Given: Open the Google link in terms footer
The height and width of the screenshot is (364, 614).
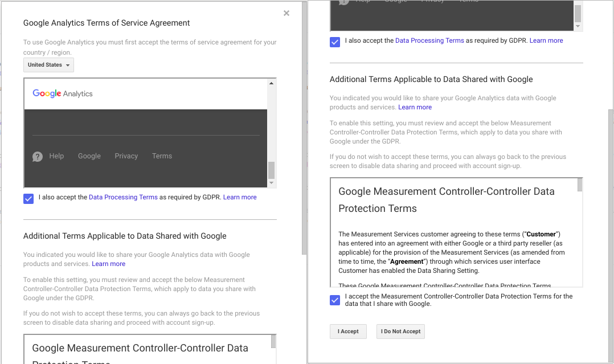Looking at the screenshot, I should pos(89,156).
